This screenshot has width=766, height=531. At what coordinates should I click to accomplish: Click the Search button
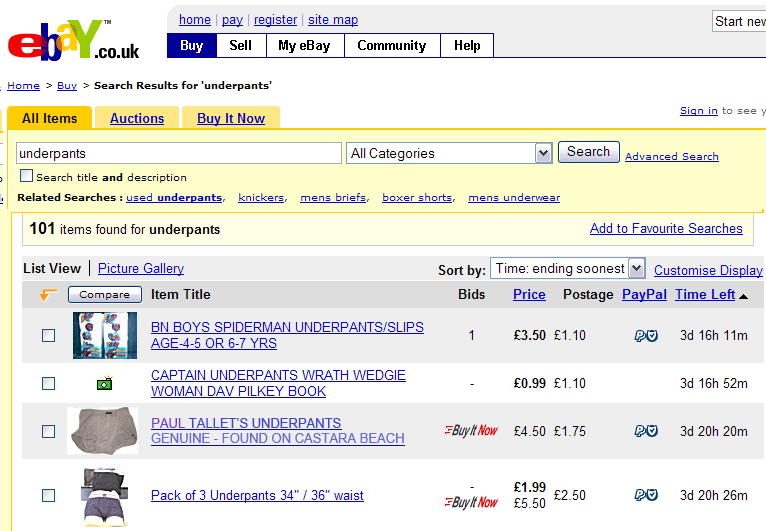(589, 152)
